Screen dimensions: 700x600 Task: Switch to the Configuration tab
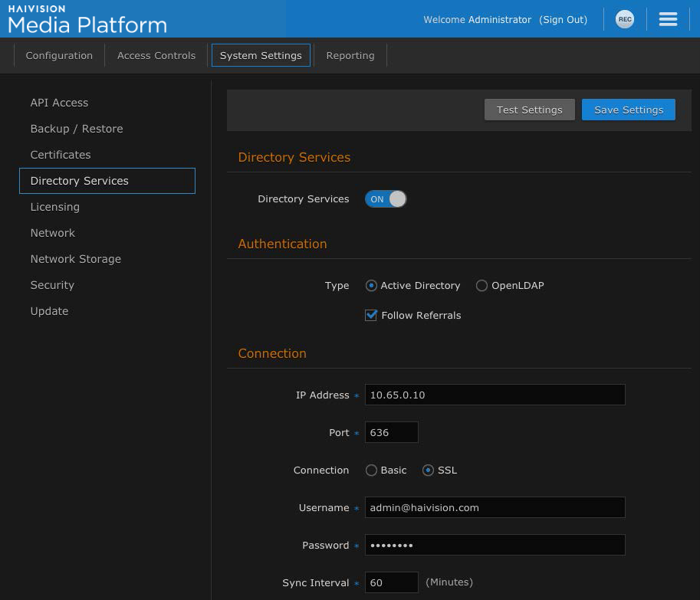59,55
